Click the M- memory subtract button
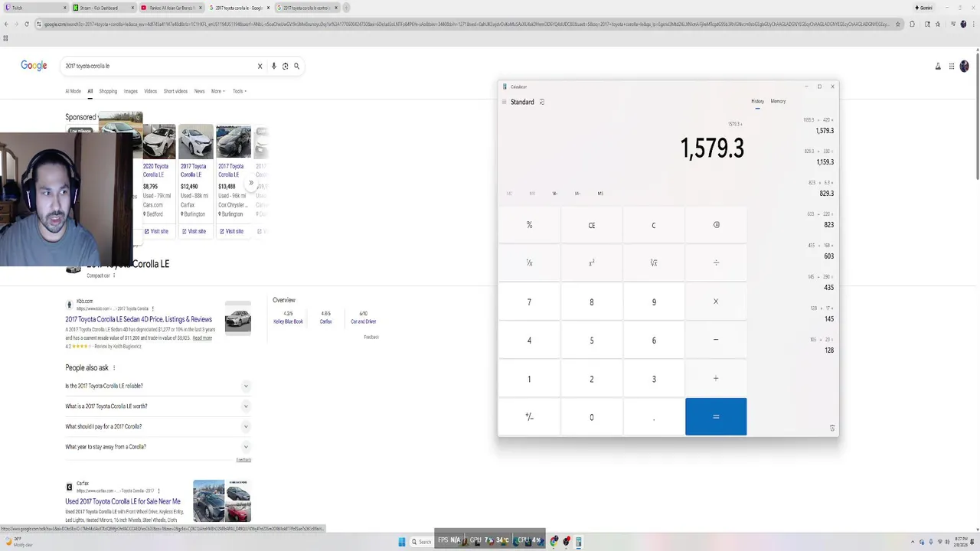 click(x=577, y=194)
